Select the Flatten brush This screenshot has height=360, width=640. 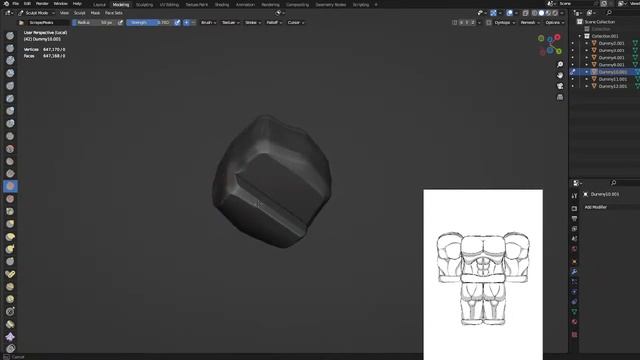[10, 161]
